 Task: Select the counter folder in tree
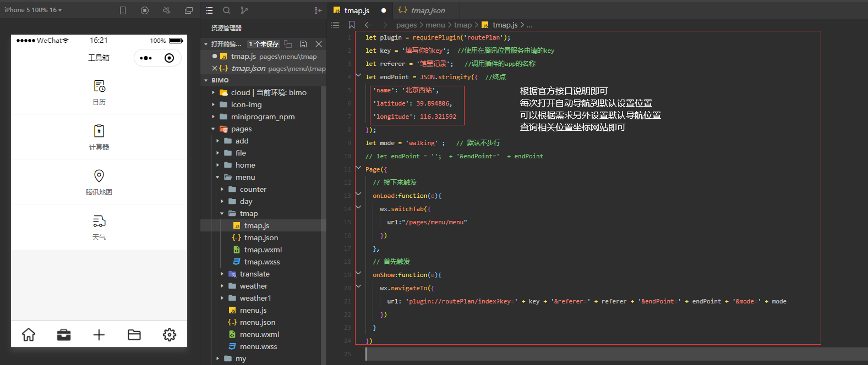[263, 189]
